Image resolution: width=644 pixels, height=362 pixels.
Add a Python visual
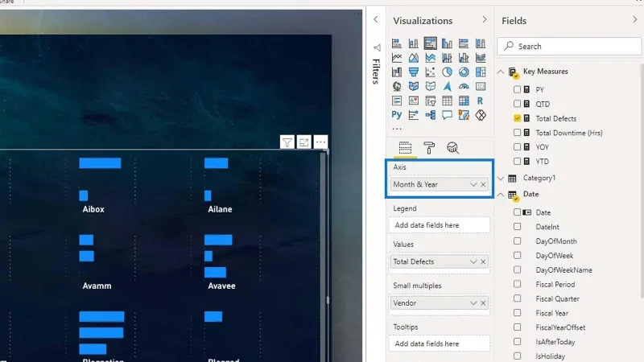397,115
